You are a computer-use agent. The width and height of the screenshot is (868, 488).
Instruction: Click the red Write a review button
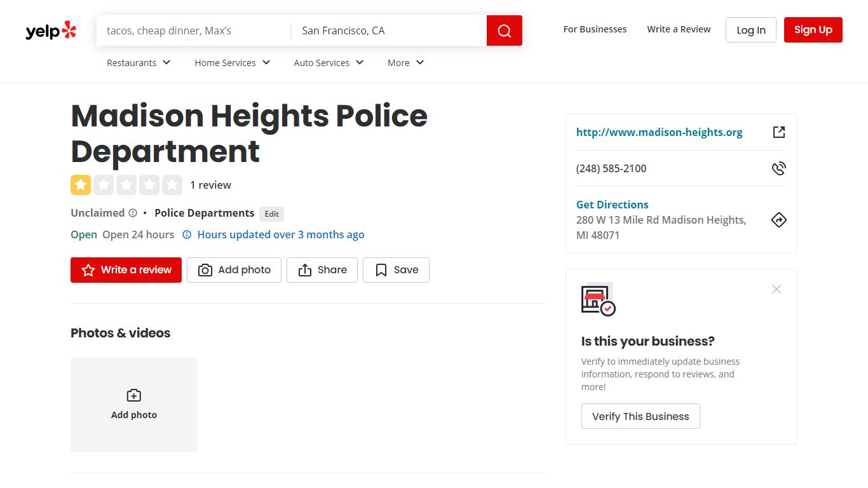[x=126, y=270]
